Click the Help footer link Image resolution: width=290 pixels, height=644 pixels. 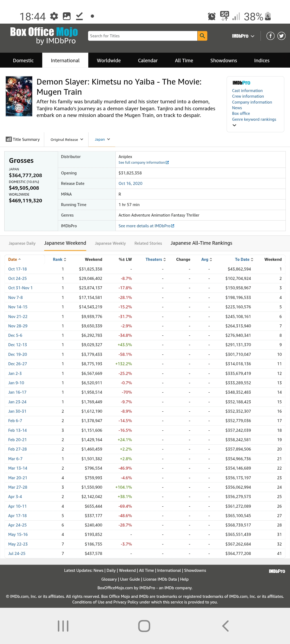click(184, 579)
